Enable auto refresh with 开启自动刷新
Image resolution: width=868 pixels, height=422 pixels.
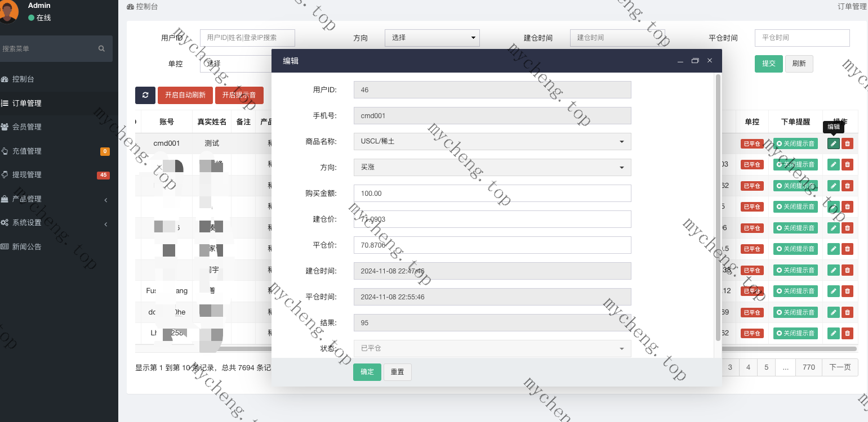click(185, 95)
